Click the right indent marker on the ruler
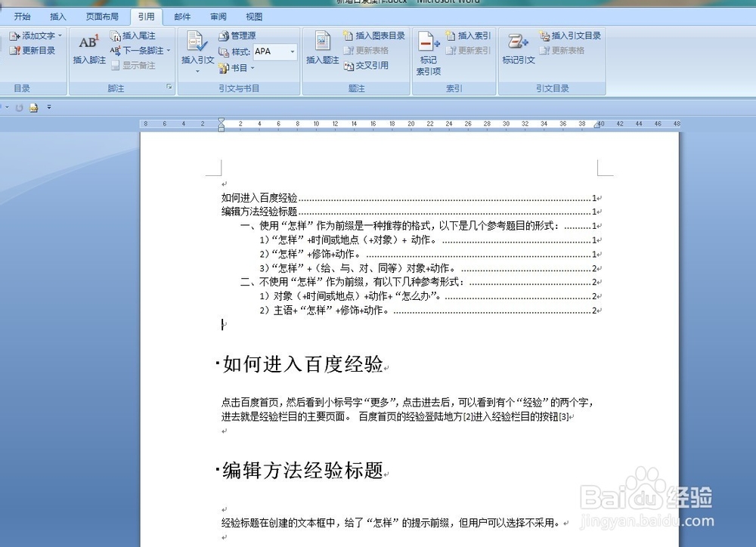This screenshot has width=756, height=547. [x=597, y=125]
